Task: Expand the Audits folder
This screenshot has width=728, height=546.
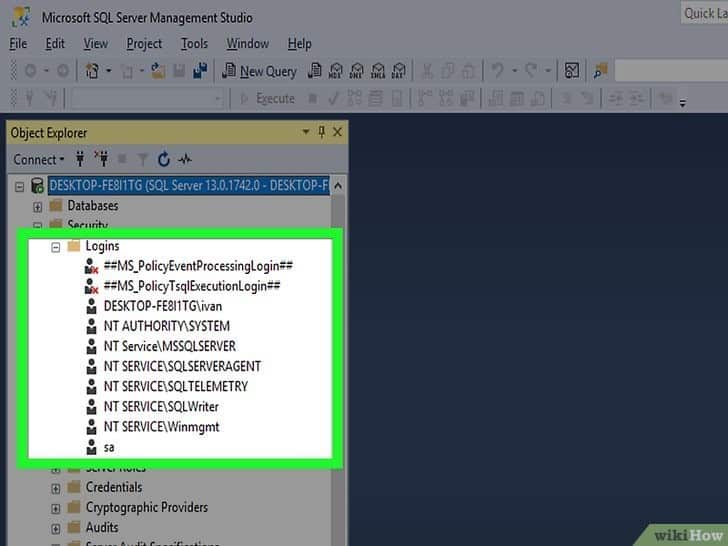Action: pos(56,529)
